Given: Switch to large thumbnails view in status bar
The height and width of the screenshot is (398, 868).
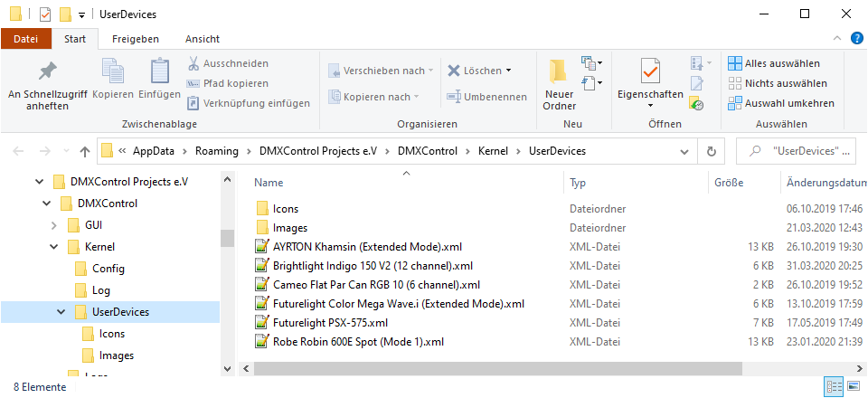Looking at the screenshot, I should pyautogui.click(x=853, y=387).
